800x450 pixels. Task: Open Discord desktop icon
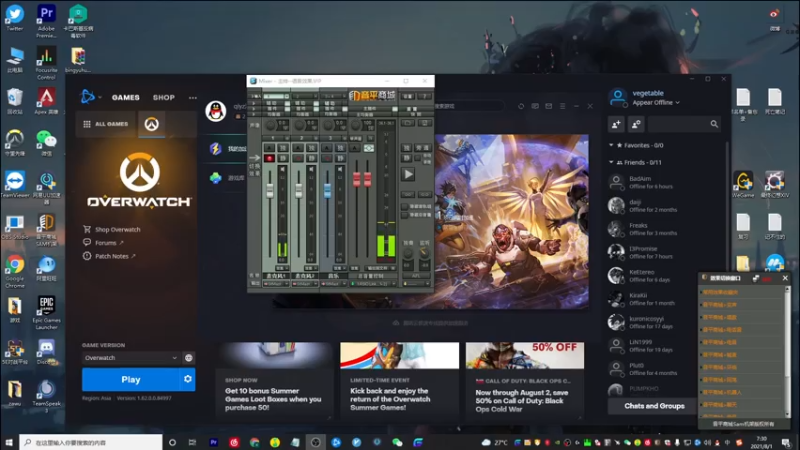coord(46,353)
